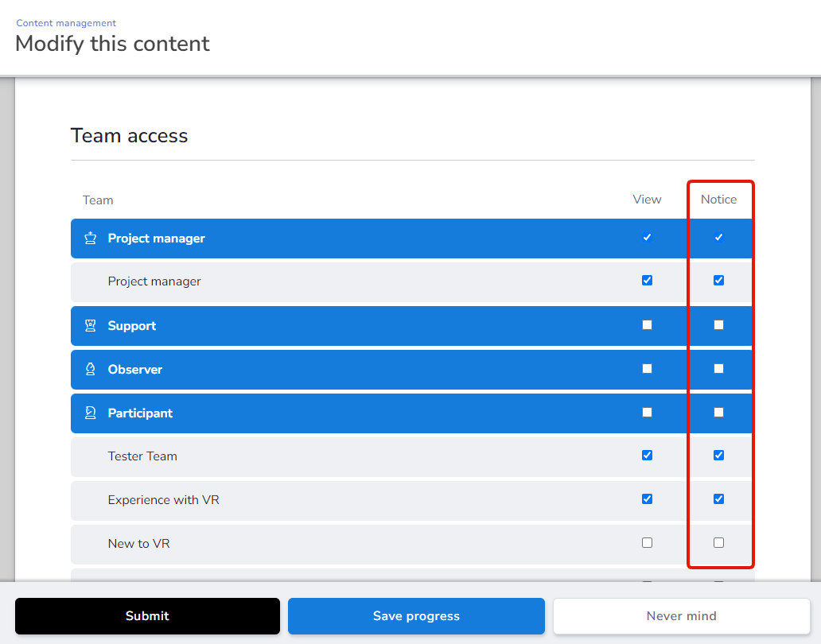Click the king chess icon beside Project manager
Viewport: 821px width, 644px height.
coord(91,238)
